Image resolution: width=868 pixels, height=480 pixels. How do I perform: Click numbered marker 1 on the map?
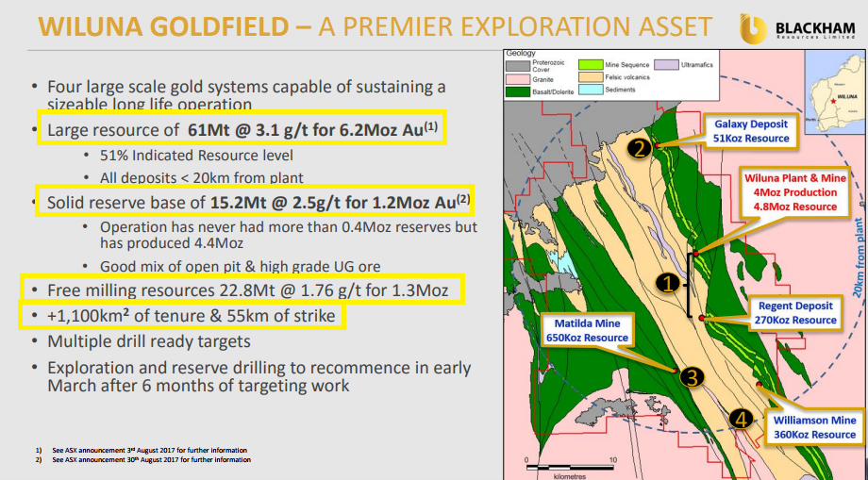pyautogui.click(x=667, y=283)
